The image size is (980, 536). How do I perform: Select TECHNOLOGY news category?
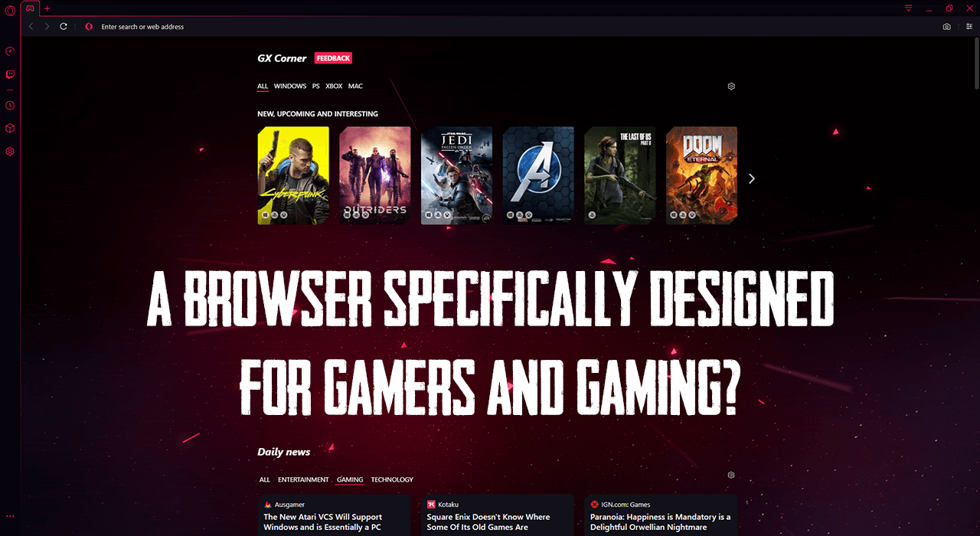coord(392,480)
